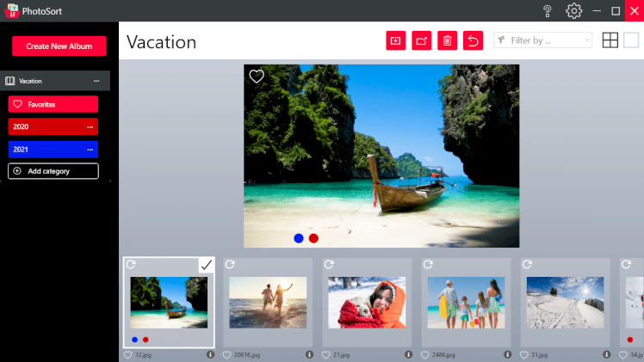The width and height of the screenshot is (644, 362).
Task: Toggle favorite heart for 31.jpg
Action: tap(524, 355)
